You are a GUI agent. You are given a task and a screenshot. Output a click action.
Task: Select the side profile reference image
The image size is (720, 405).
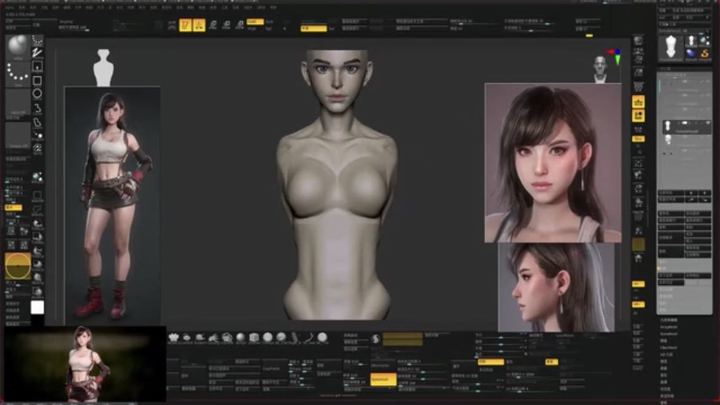coord(556,287)
